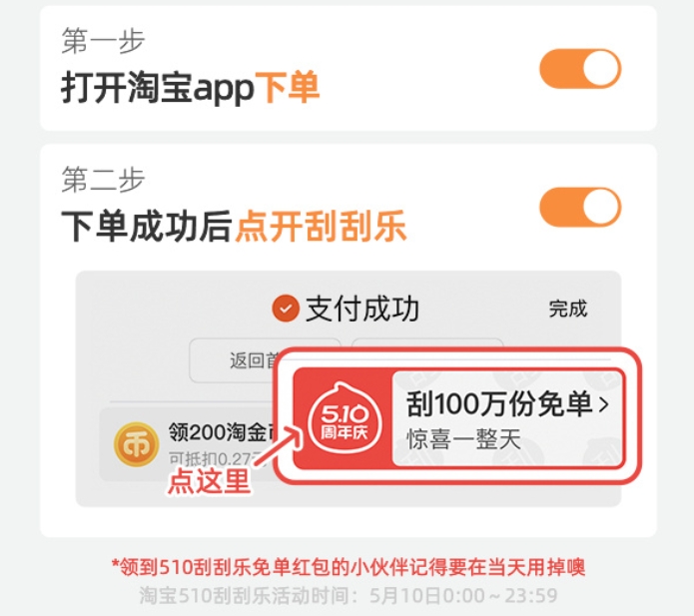
Task: Toggle the 第二步 switch off
Action: coord(580,207)
